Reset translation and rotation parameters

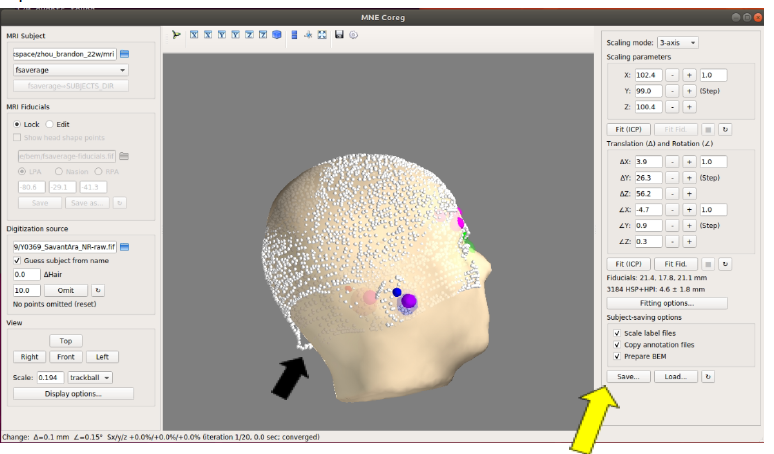pyautogui.click(x=725, y=264)
